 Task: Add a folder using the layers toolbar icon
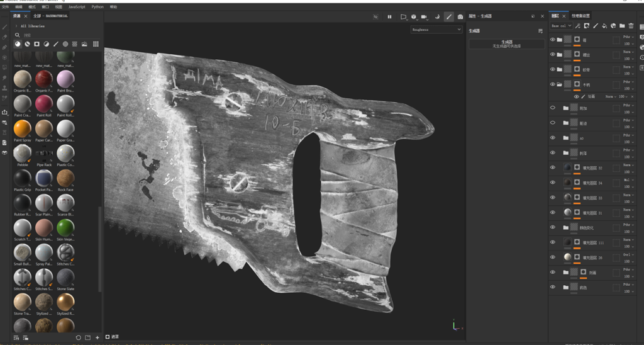(622, 26)
